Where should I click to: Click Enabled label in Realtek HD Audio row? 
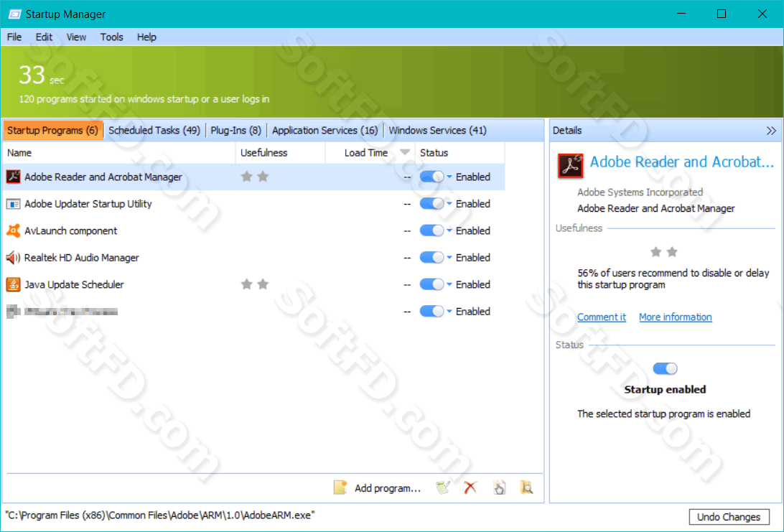[x=473, y=258]
